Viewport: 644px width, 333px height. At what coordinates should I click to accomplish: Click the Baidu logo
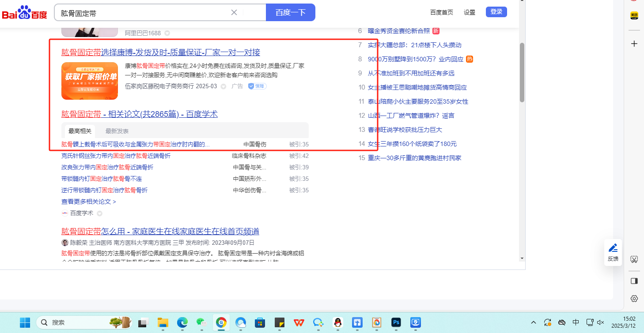pyautogui.click(x=24, y=13)
